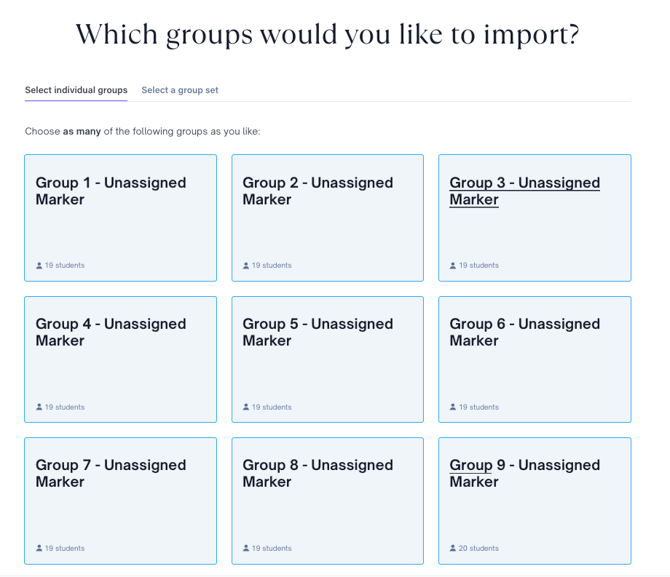This screenshot has height=577, width=670.
Task: Open the Select individual groups tab
Action: click(76, 90)
